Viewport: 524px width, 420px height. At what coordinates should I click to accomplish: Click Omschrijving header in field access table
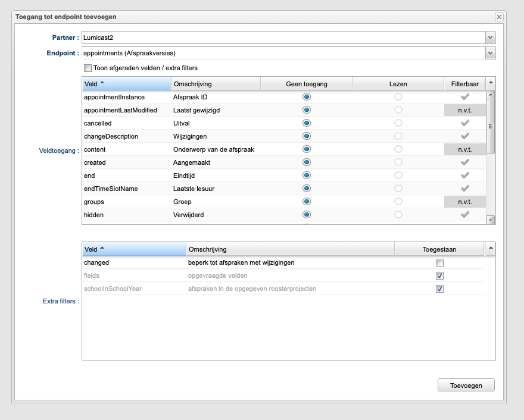[x=216, y=84]
